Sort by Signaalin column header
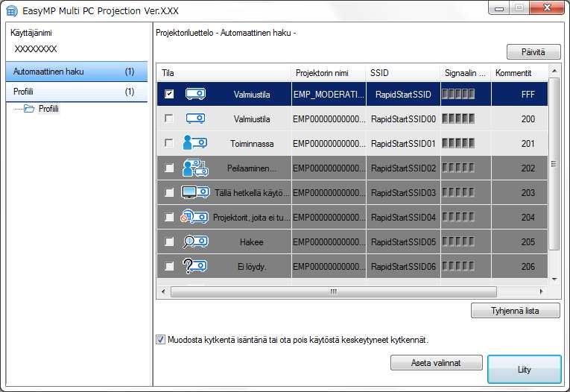This screenshot has height=392, width=570. (x=465, y=73)
